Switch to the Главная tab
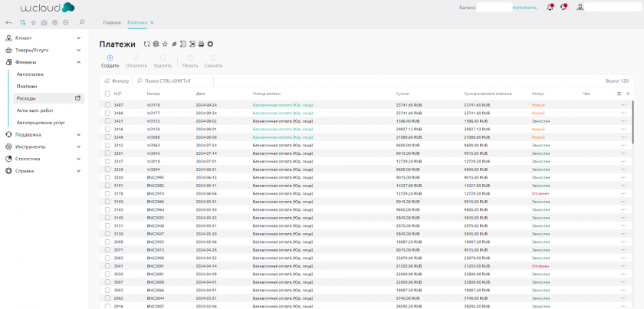Screen dimensions: 644x309 pos(112,23)
